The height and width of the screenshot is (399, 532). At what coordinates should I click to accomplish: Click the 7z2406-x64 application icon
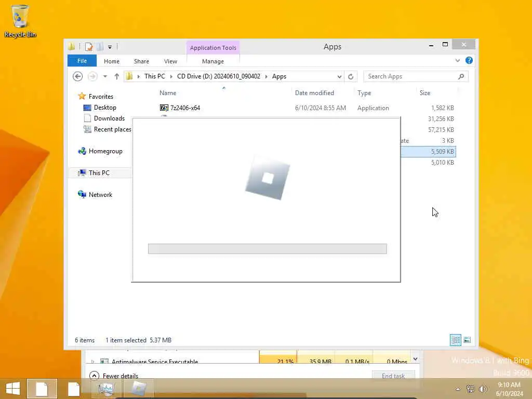tap(164, 108)
